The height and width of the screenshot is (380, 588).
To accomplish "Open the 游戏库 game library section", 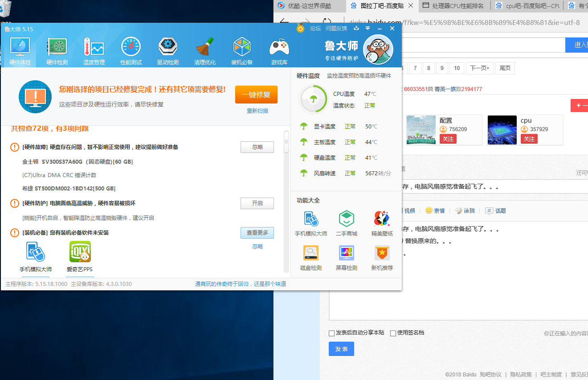I will [x=279, y=51].
